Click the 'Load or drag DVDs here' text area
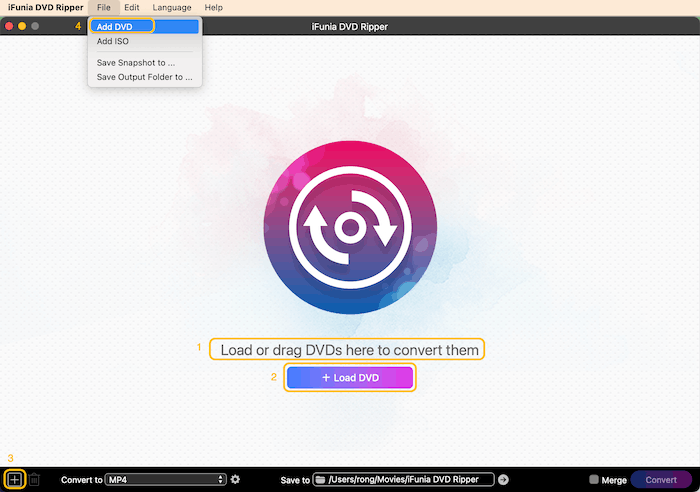 (x=347, y=349)
